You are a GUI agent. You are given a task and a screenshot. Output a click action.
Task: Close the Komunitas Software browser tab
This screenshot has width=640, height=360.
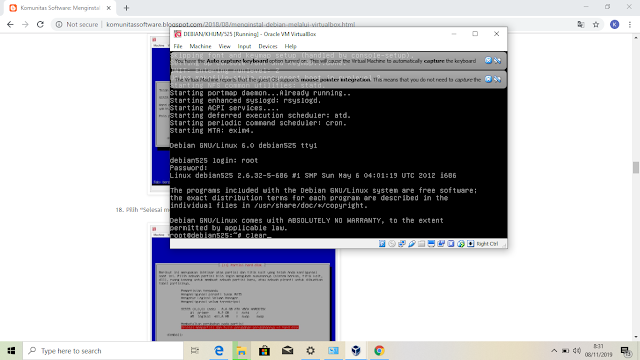[x=109, y=8]
